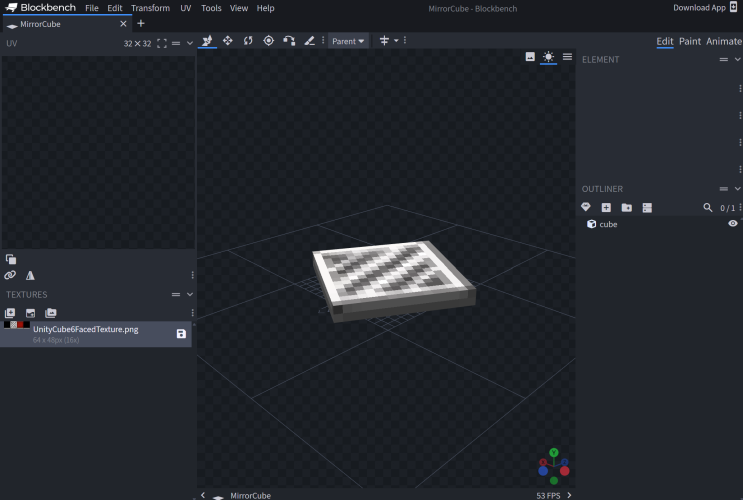Toggle UV editor fullscreen icon
The width and height of the screenshot is (743, 500).
tap(162, 44)
